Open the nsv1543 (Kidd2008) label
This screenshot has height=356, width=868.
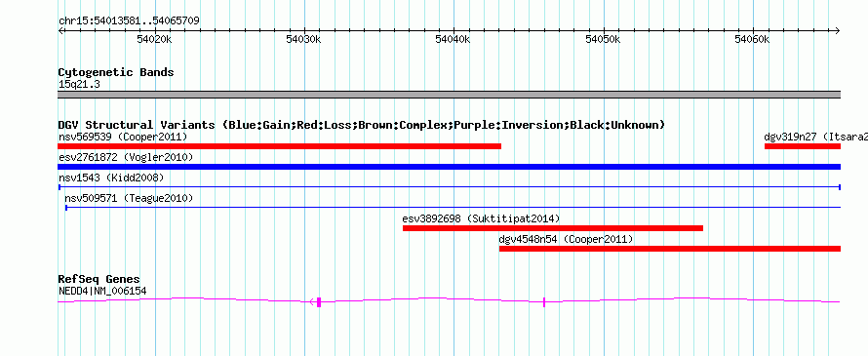click(111, 178)
